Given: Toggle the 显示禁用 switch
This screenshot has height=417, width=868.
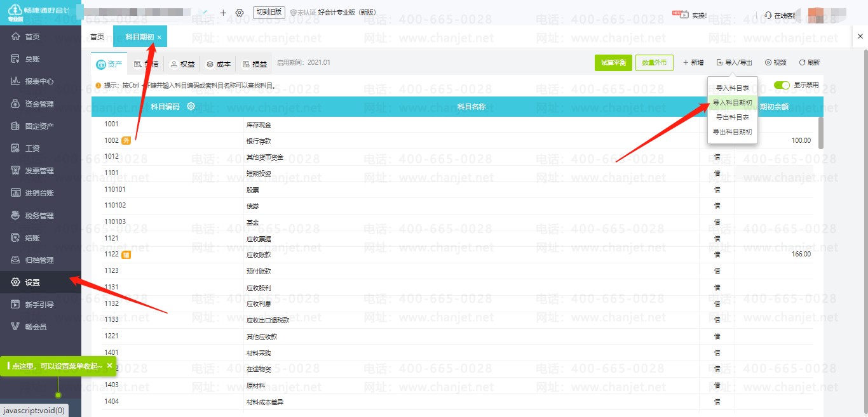Looking at the screenshot, I should (x=782, y=85).
